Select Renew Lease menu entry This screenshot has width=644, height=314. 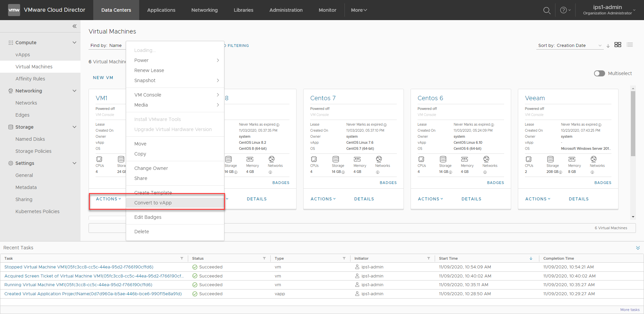175,70
